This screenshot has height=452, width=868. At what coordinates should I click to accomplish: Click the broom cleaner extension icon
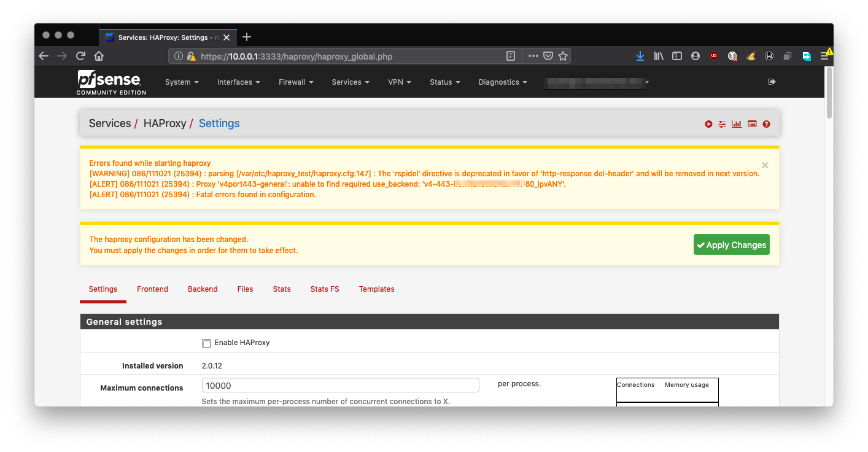pyautogui.click(x=751, y=56)
